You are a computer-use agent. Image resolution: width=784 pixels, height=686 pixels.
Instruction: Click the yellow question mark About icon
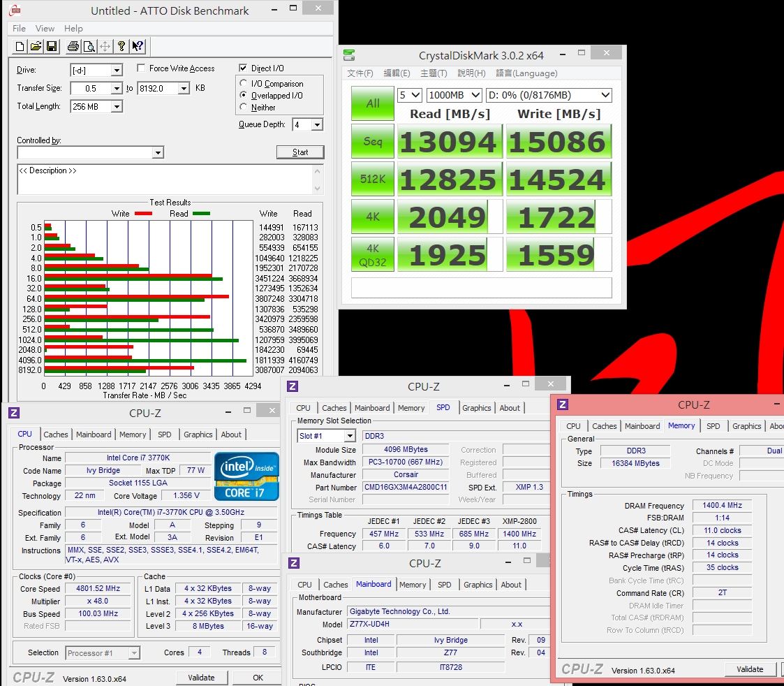(x=121, y=47)
